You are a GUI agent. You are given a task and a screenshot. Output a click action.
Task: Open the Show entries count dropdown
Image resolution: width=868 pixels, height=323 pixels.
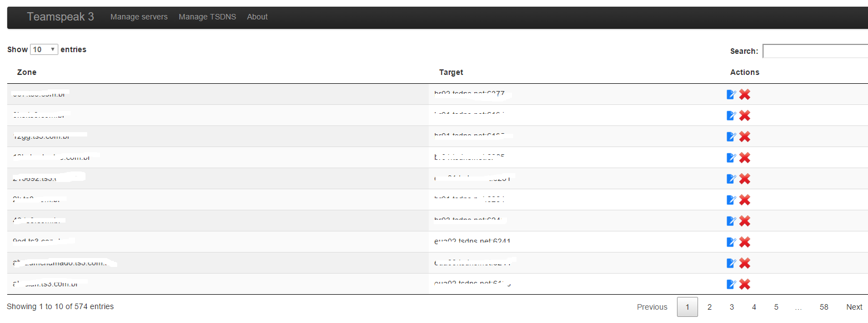point(44,49)
